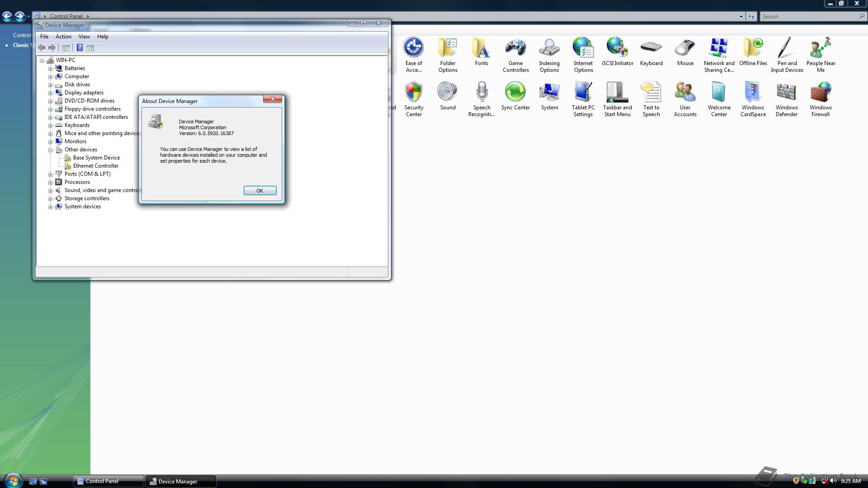
Task: Open the Keyboard control panel icon
Action: tap(651, 52)
